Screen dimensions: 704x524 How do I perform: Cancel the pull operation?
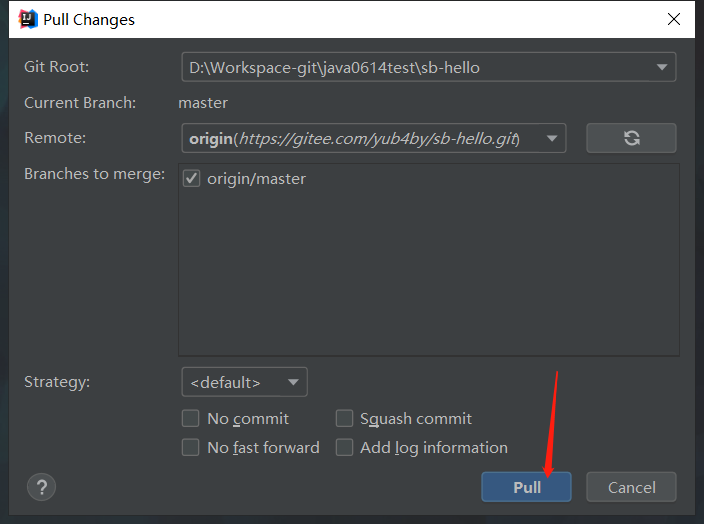pos(631,487)
